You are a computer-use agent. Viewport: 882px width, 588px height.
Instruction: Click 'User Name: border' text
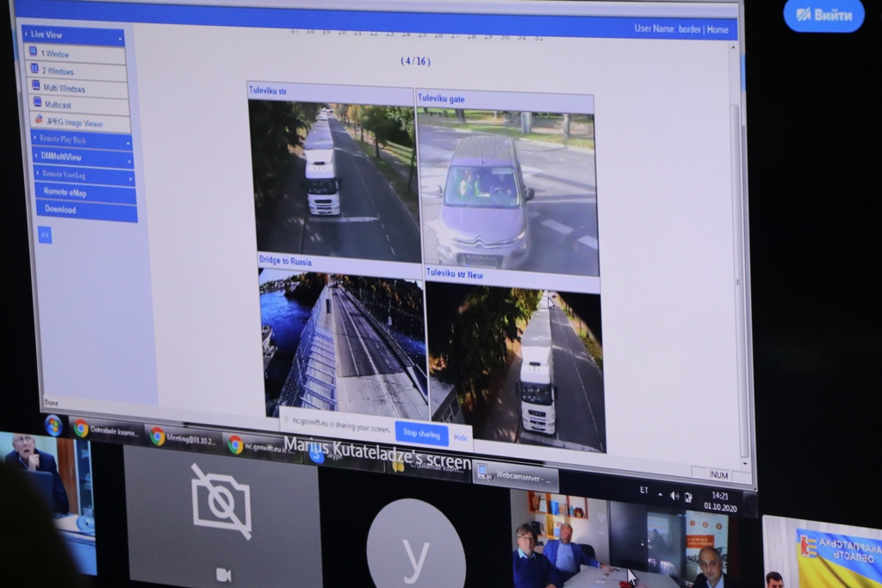(668, 28)
